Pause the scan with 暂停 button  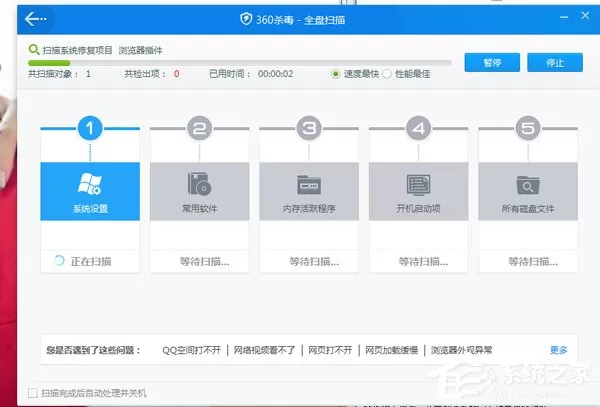(492, 62)
